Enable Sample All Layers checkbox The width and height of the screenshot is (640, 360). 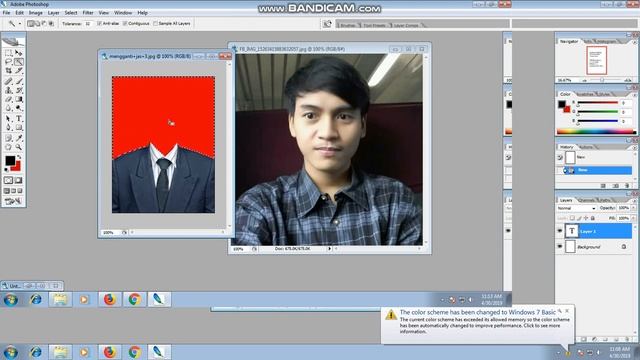[155, 24]
